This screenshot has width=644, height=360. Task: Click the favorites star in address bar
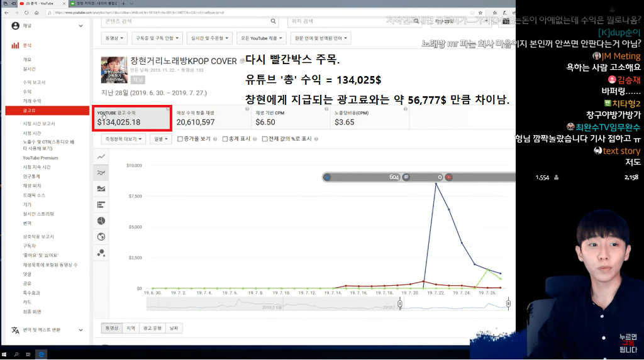pos(480,13)
